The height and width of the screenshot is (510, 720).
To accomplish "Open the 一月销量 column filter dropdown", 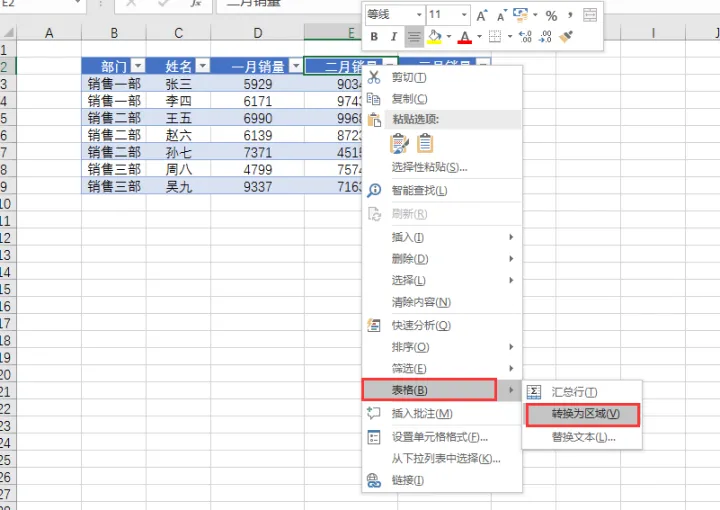I will click(x=296, y=66).
